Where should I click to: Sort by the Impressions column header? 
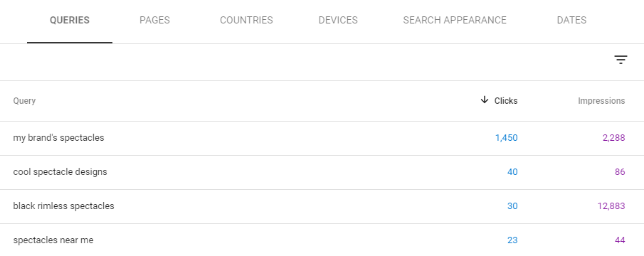pyautogui.click(x=601, y=101)
